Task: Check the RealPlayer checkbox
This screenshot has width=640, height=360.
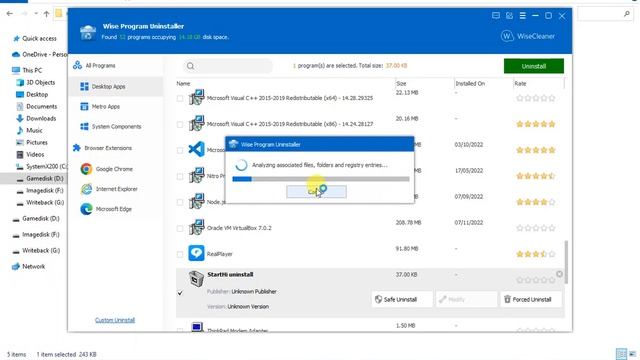Action: pos(180,254)
